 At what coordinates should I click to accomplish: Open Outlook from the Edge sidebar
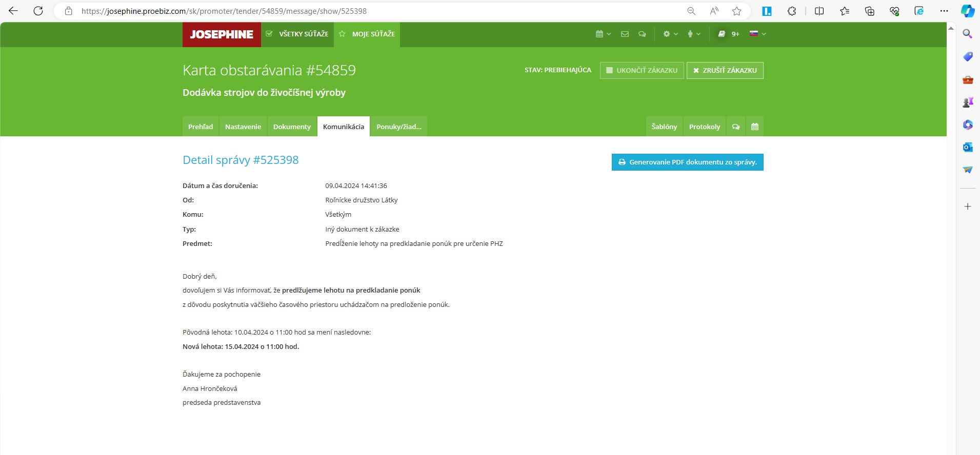968,147
